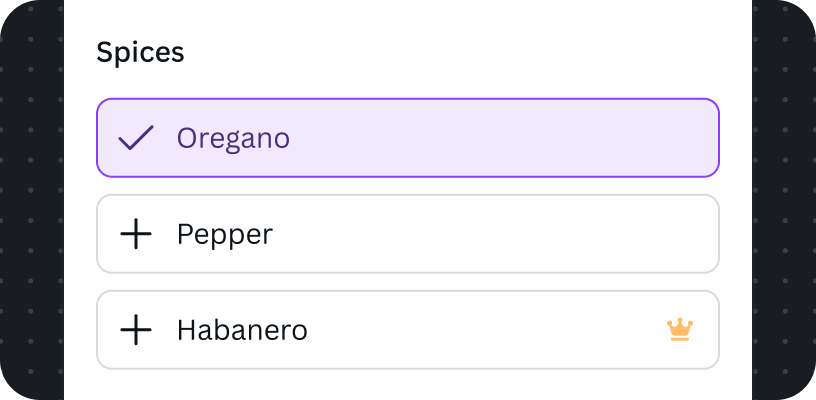Click the Spices section heading
816x400 pixels.
click(x=140, y=52)
